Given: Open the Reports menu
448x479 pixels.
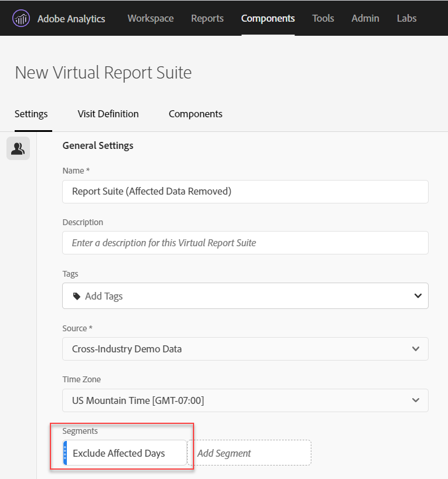Looking at the screenshot, I should pyautogui.click(x=207, y=18).
